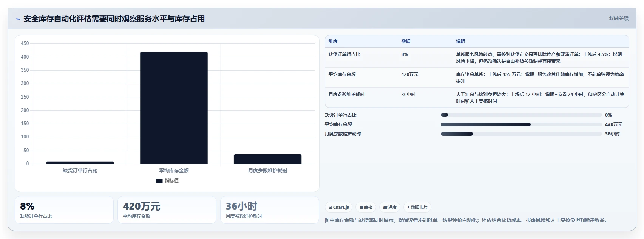644x239 pixels.
Task: Click the thin 缺货订单行占比 bar in the chart
Action: click(80, 163)
